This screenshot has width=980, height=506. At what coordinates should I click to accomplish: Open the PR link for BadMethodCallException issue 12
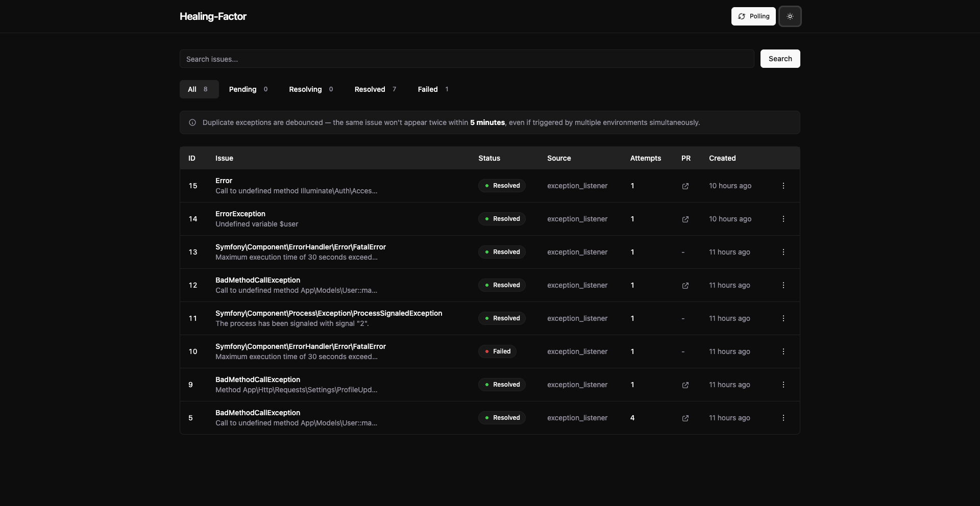[685, 285]
